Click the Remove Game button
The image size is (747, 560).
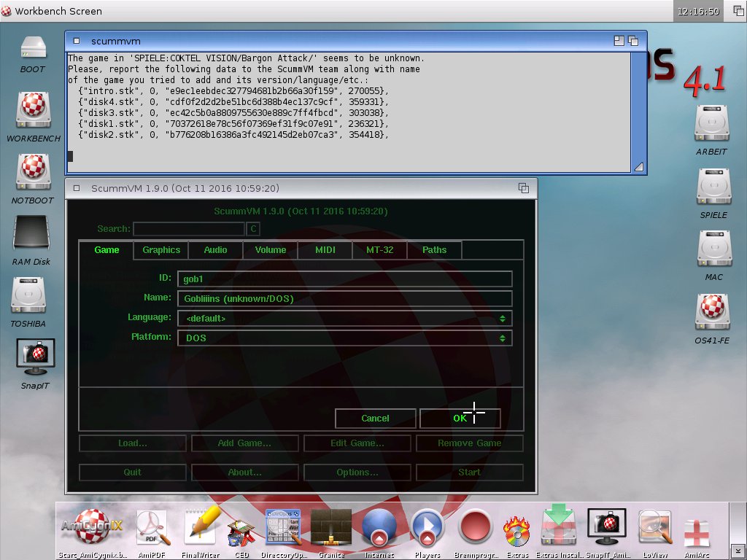click(470, 443)
